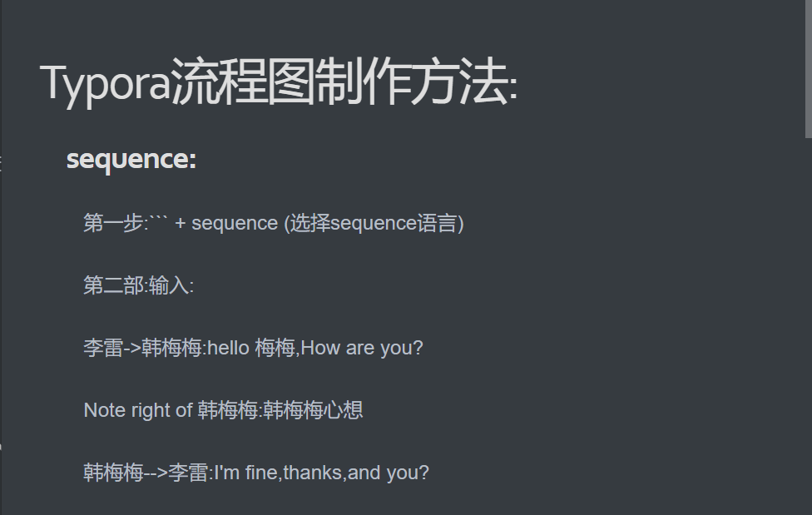Image resolution: width=812 pixels, height=515 pixels.
Task: Click the word Typora in the heading
Action: (x=105, y=84)
